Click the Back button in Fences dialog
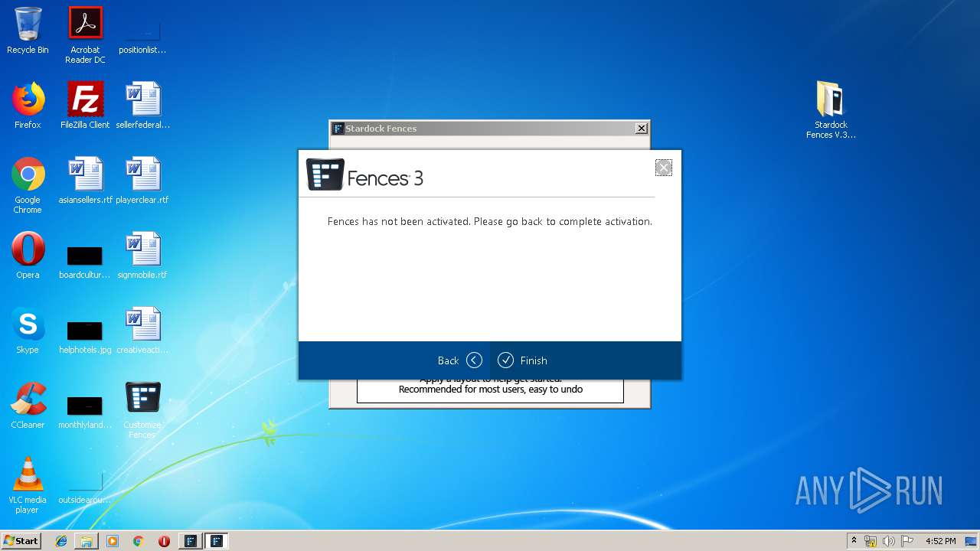This screenshot has width=980, height=551. point(460,360)
